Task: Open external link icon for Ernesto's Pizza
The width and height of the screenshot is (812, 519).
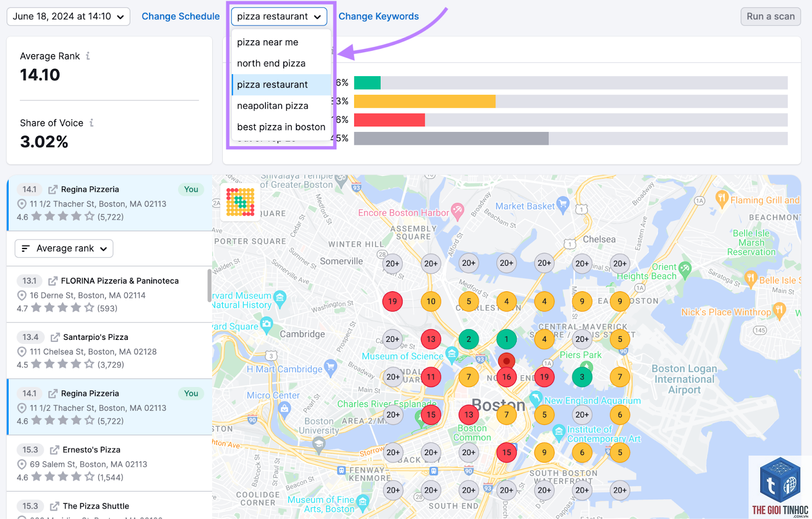Action: pos(54,449)
